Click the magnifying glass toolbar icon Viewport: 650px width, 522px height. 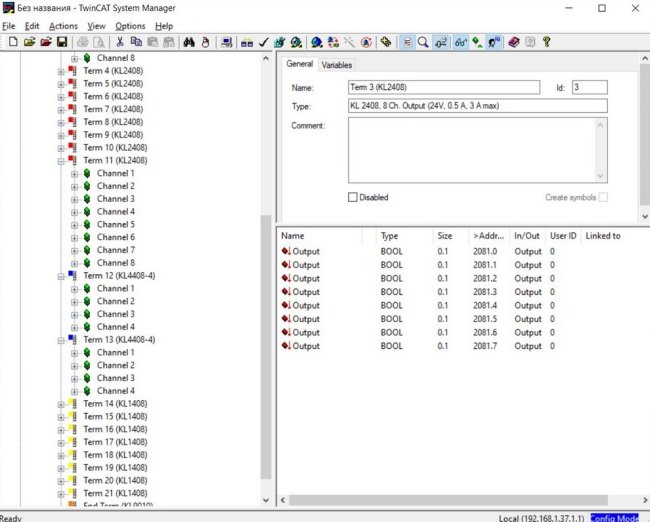424,42
